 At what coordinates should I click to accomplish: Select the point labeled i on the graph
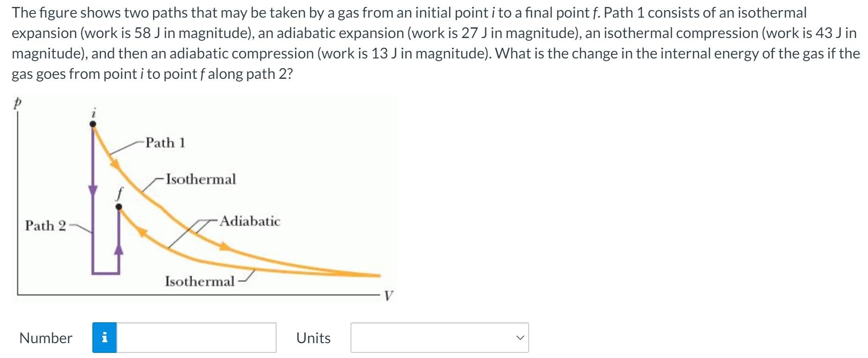click(x=93, y=122)
